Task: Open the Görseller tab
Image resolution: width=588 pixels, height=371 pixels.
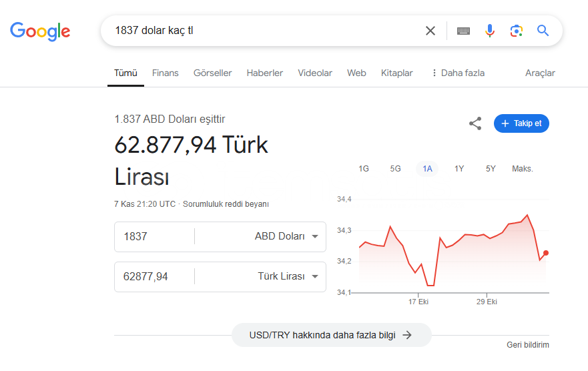Action: click(x=213, y=73)
